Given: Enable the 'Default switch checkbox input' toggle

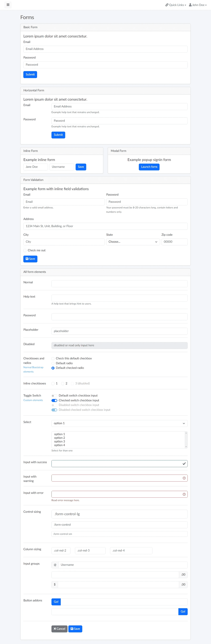Looking at the screenshot, I should [x=54, y=395].
